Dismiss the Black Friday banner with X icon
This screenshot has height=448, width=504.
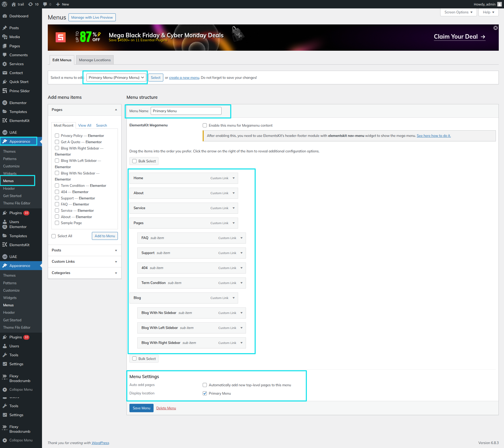[495, 28]
